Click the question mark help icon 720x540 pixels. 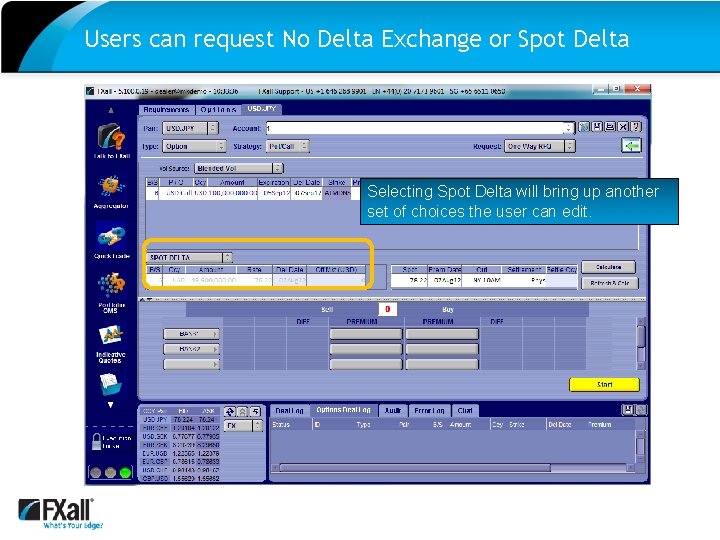point(636,127)
